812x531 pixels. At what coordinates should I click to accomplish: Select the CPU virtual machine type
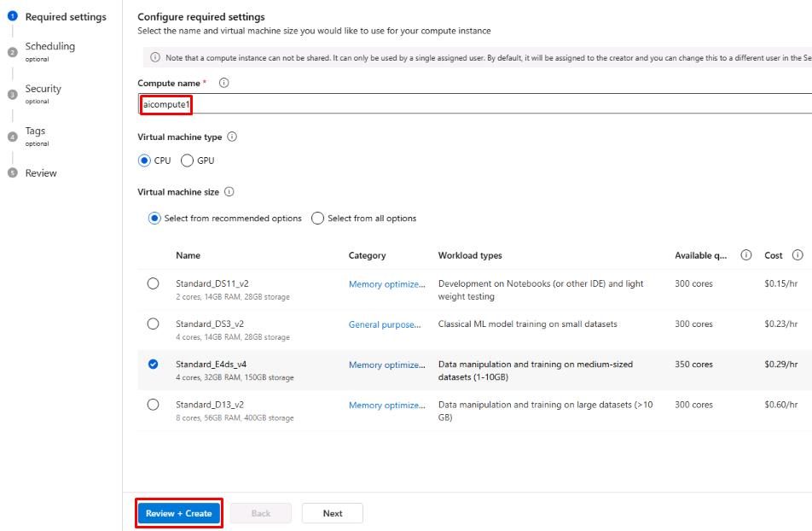[x=144, y=160]
